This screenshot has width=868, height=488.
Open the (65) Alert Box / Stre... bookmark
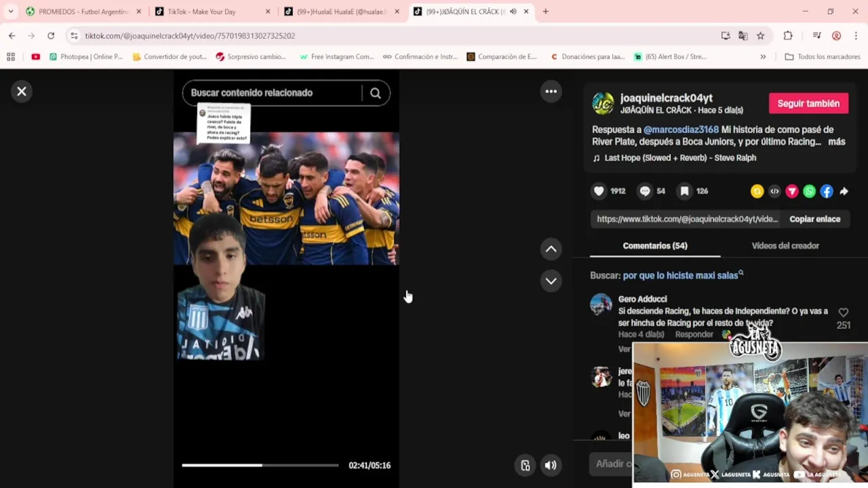click(x=670, y=57)
